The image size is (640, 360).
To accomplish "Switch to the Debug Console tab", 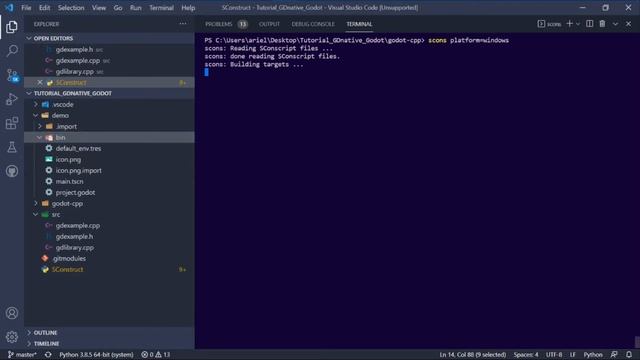I will (313, 24).
